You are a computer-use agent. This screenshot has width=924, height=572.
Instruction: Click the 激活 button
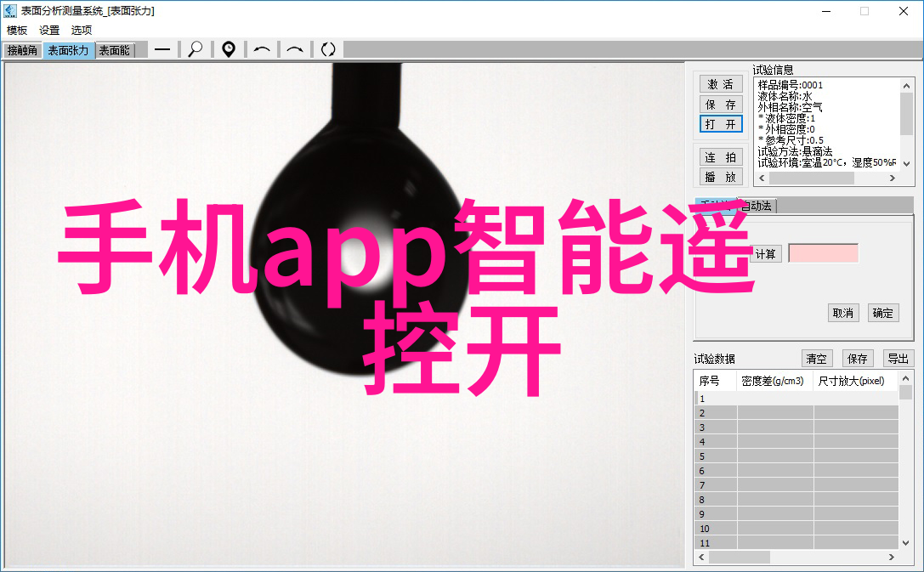[721, 84]
